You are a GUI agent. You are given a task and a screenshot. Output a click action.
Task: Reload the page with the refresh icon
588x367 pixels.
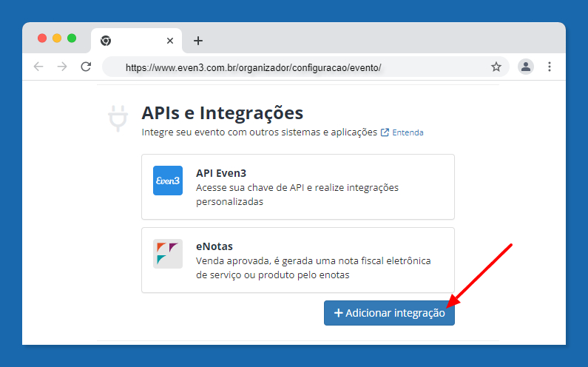[86, 67]
